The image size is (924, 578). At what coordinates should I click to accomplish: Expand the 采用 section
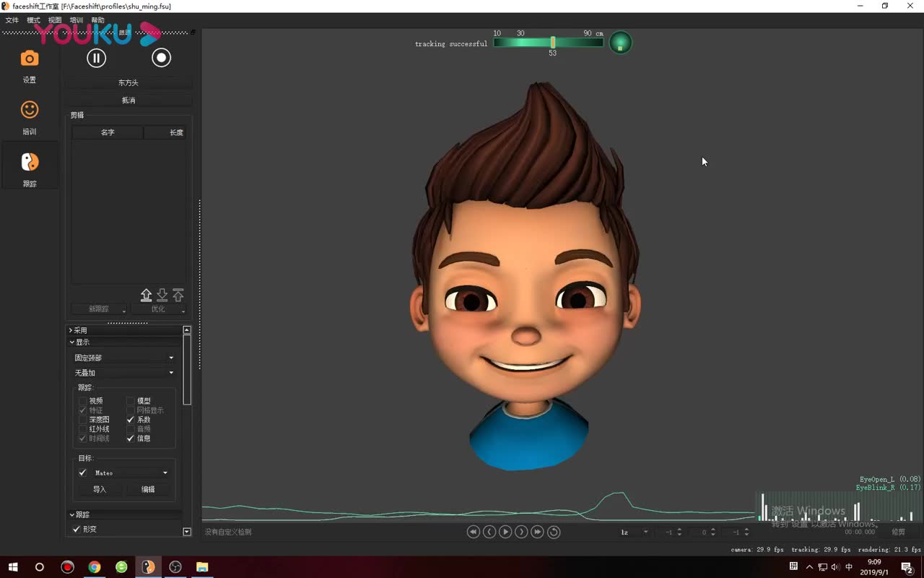[x=79, y=330]
